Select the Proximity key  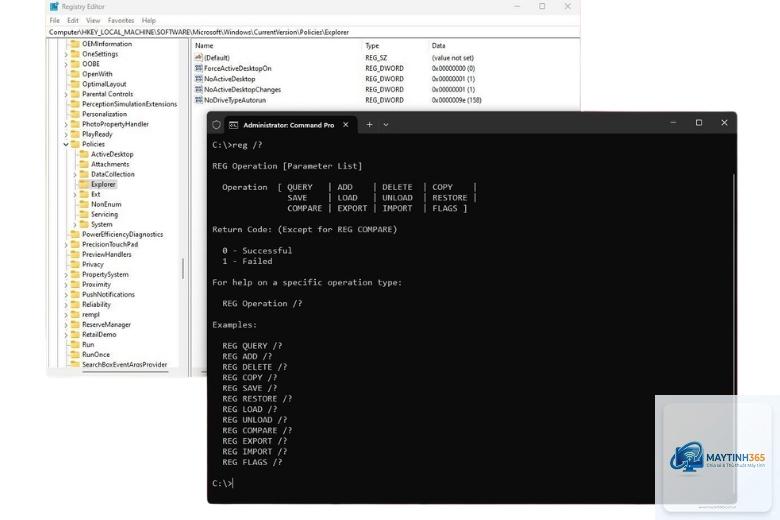tap(97, 284)
